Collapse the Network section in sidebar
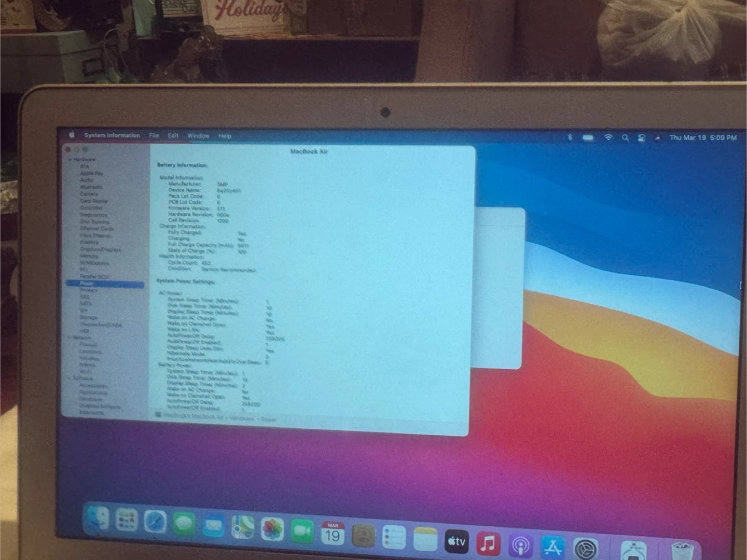 coord(70,338)
